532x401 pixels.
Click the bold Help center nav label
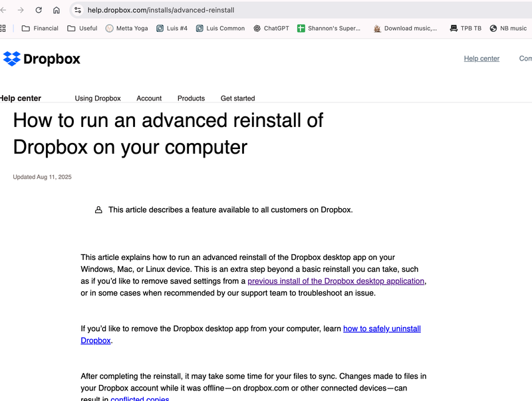point(21,98)
